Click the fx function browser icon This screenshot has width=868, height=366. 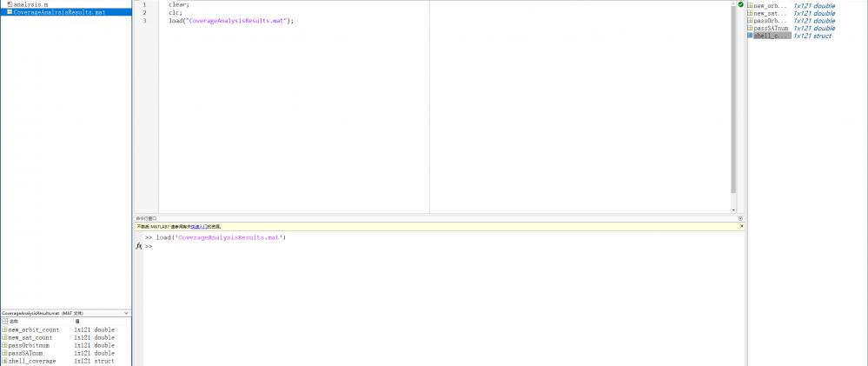(139, 246)
